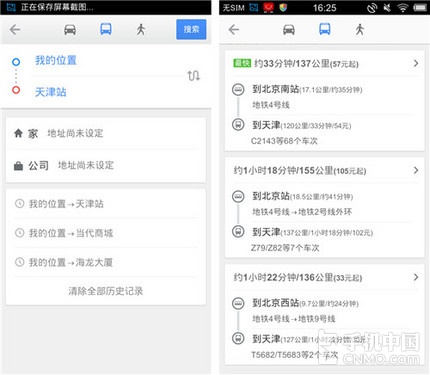430x375 pixels.
Task: Go back on right results screen
Action: [x=234, y=30]
